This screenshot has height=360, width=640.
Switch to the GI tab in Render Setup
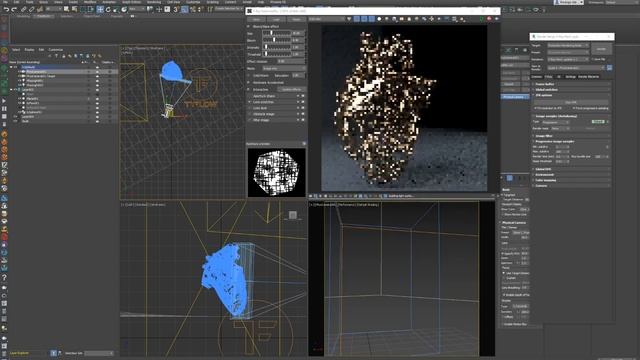tap(558, 77)
